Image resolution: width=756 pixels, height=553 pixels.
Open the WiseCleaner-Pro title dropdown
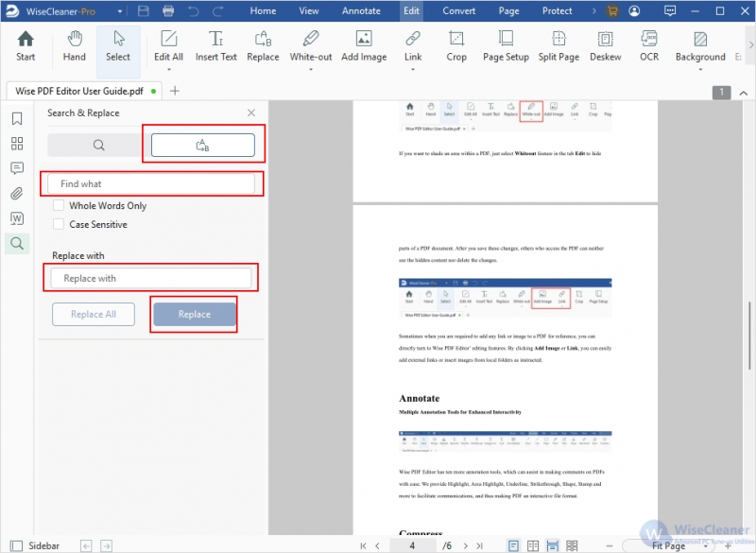[120, 11]
